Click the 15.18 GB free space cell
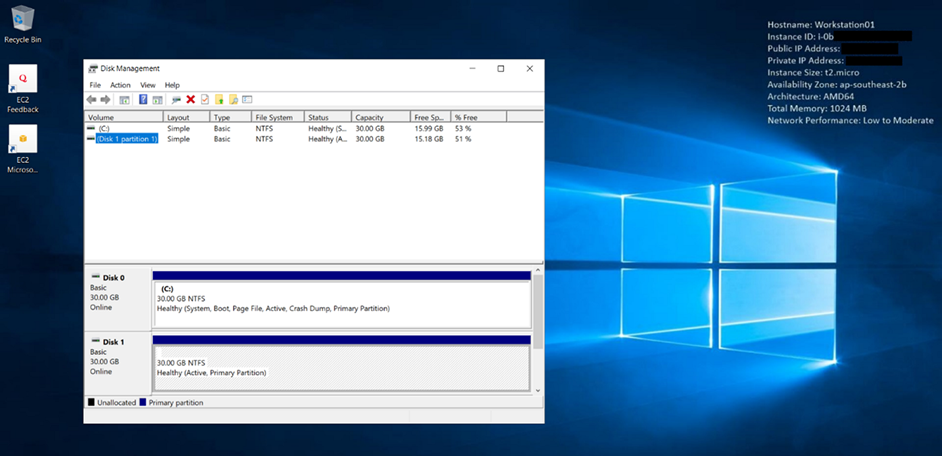Screen dimensions: 942x456 [x=428, y=139]
